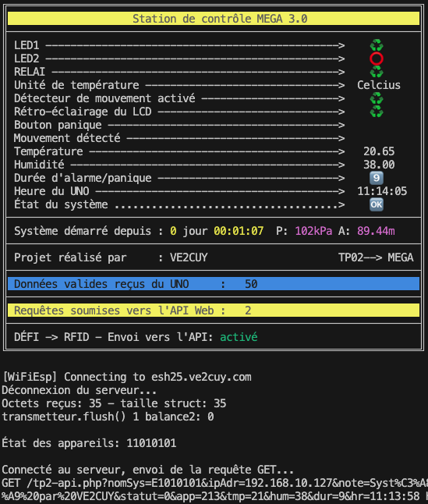The image size is (428, 504).
Task: Click the Projet réalisé par label
Action: pos(70,257)
